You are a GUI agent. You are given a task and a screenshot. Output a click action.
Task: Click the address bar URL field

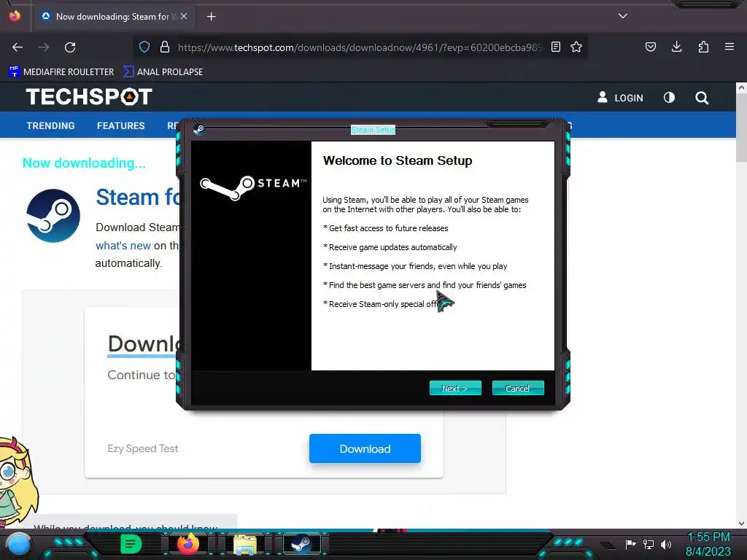(x=360, y=47)
